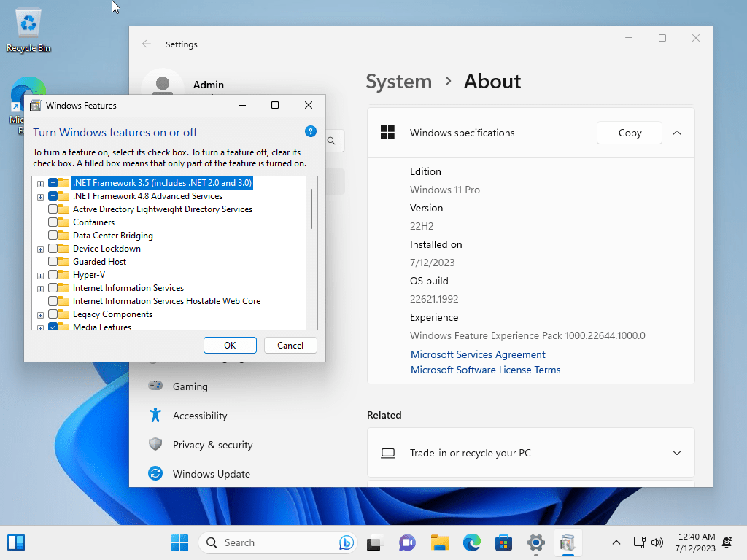Click Cancel in Windows Features
747x560 pixels.
tap(290, 345)
